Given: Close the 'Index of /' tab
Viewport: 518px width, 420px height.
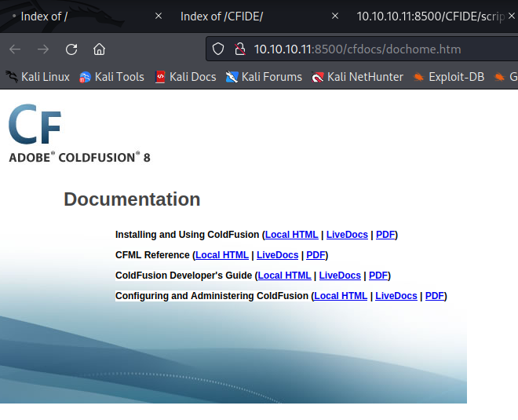Looking at the screenshot, I should click(x=159, y=16).
